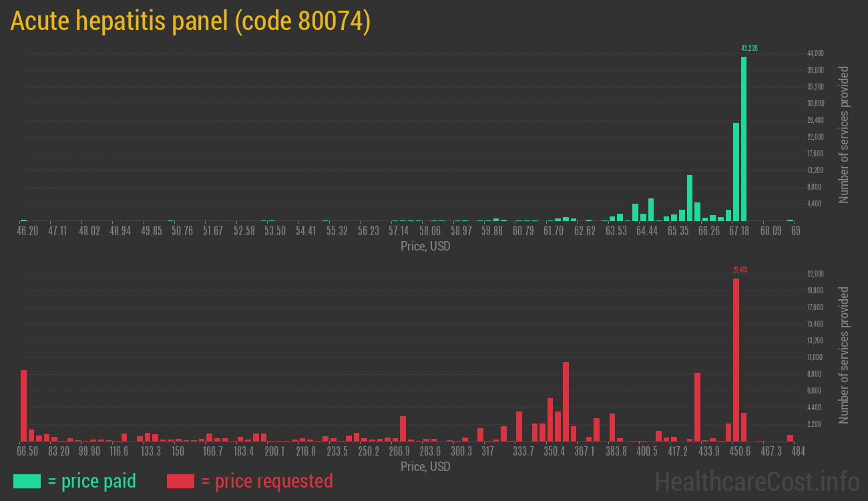Click the top chart's Number of services provided title
This screenshot has width=868, height=501.
coord(844,134)
